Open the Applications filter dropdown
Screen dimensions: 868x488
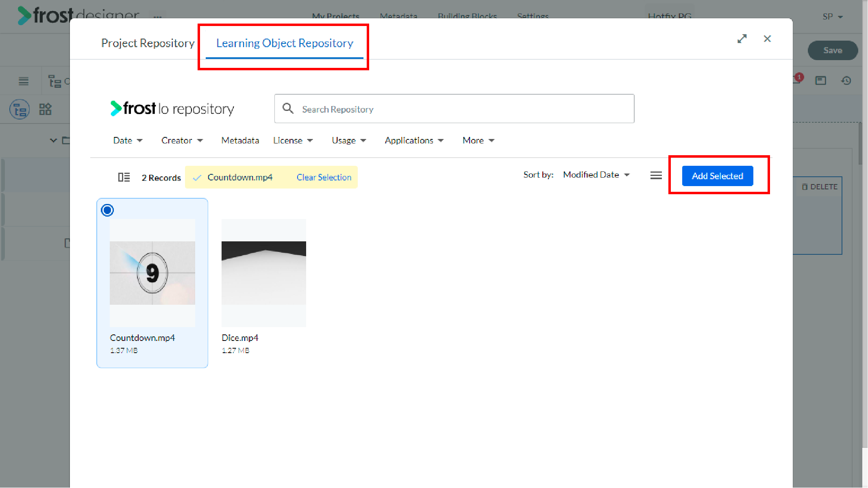pyautogui.click(x=414, y=140)
